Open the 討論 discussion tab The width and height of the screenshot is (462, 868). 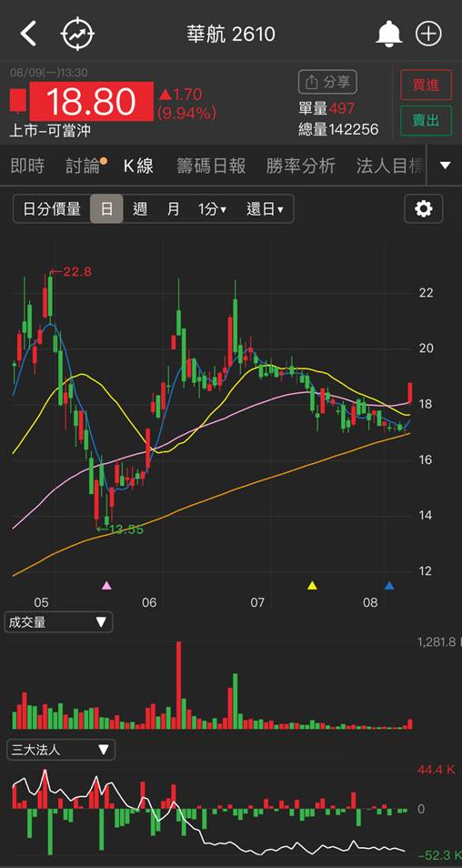click(83, 165)
